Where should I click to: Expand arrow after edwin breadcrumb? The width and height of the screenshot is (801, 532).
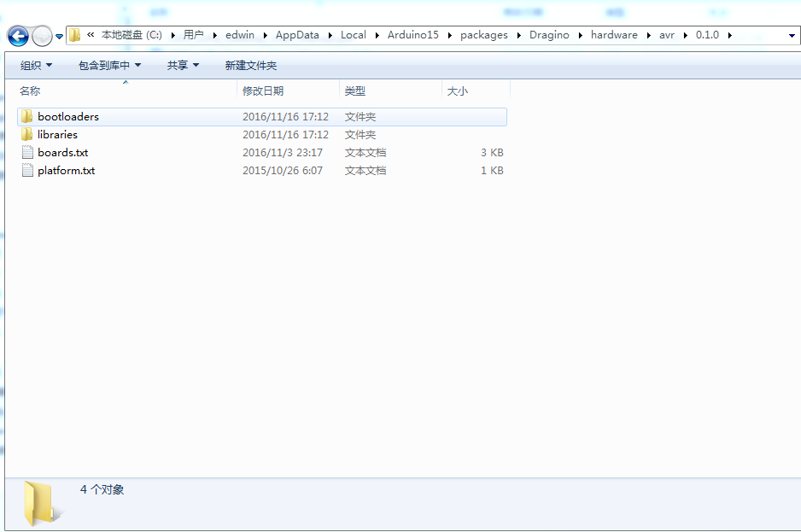(265, 35)
